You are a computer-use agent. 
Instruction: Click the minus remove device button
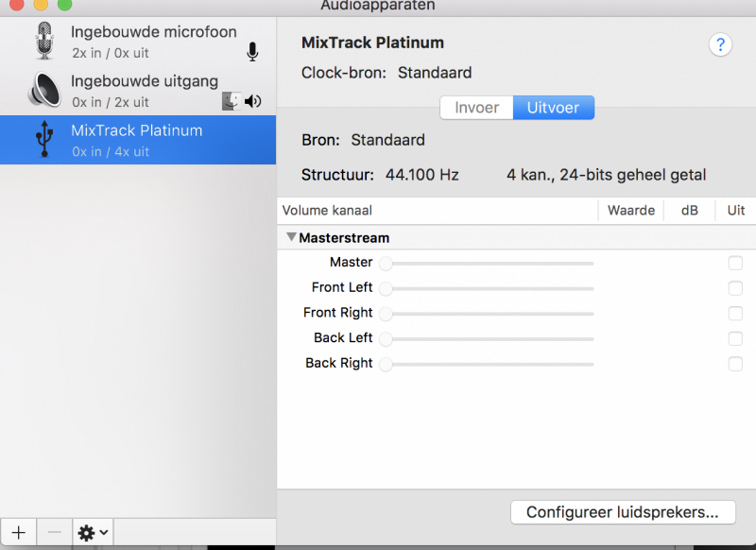pyautogui.click(x=55, y=533)
